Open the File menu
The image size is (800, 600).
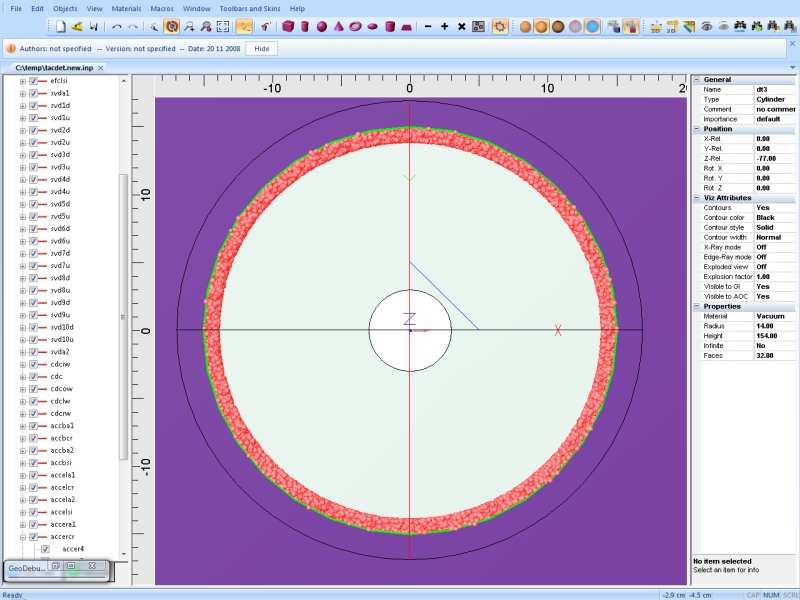pos(16,9)
